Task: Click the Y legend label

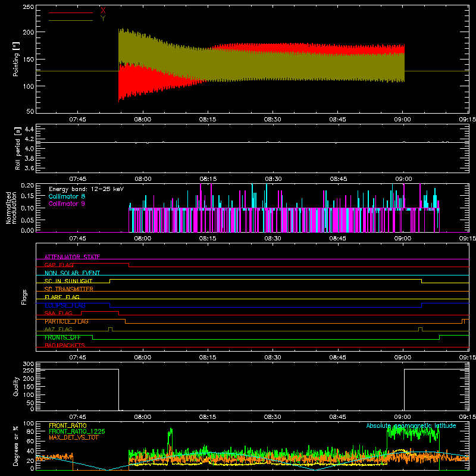Action: click(x=103, y=18)
